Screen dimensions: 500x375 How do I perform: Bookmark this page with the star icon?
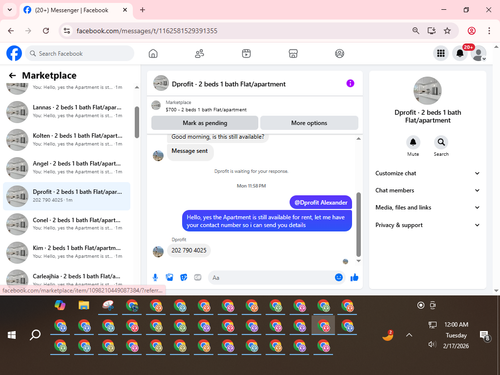tap(447, 31)
